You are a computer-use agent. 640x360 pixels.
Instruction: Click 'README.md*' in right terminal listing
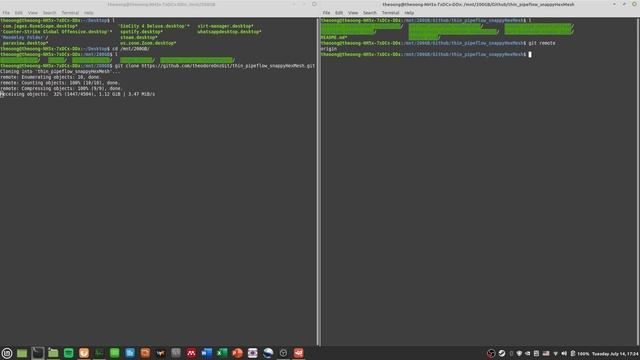(x=333, y=37)
